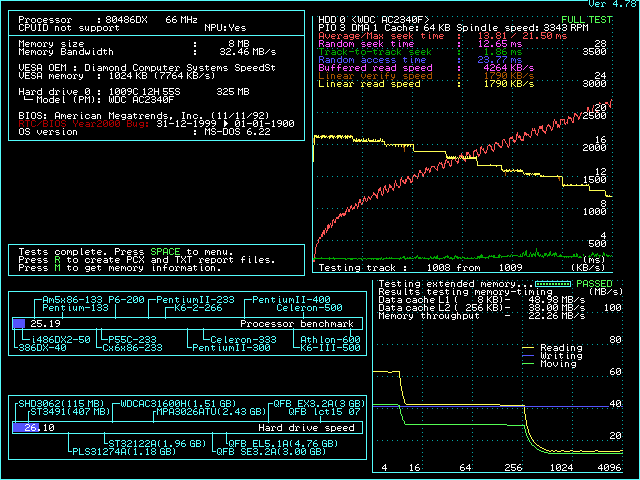Image resolution: width=640 pixels, height=480 pixels.
Task: Click the HDD 0 WDC AC2340F header
Action: (x=374, y=20)
